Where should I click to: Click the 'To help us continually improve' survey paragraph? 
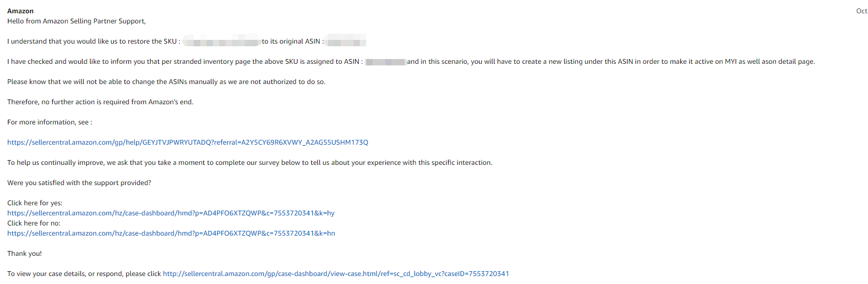point(250,163)
